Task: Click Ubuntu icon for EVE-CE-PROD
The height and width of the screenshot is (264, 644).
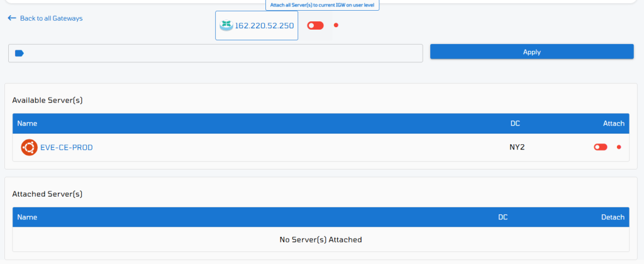Action: click(x=29, y=147)
